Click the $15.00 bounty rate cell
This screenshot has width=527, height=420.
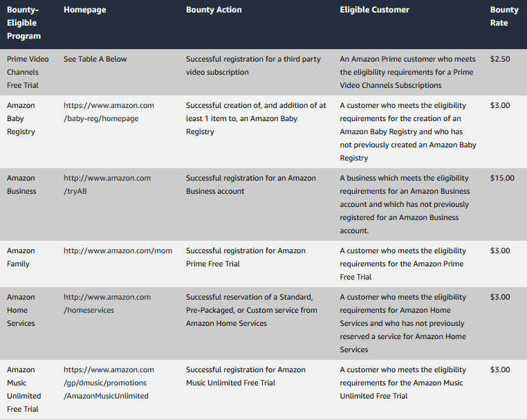coord(502,178)
